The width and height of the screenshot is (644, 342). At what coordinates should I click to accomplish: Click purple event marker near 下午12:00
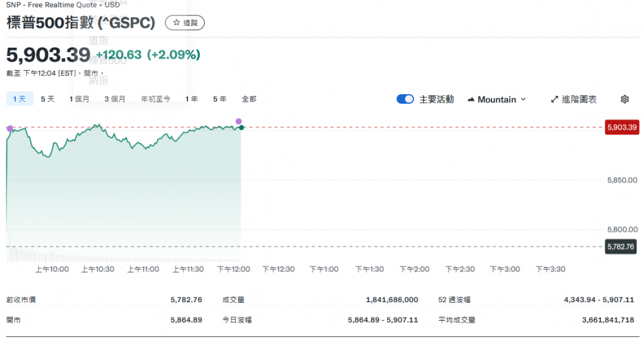click(239, 121)
